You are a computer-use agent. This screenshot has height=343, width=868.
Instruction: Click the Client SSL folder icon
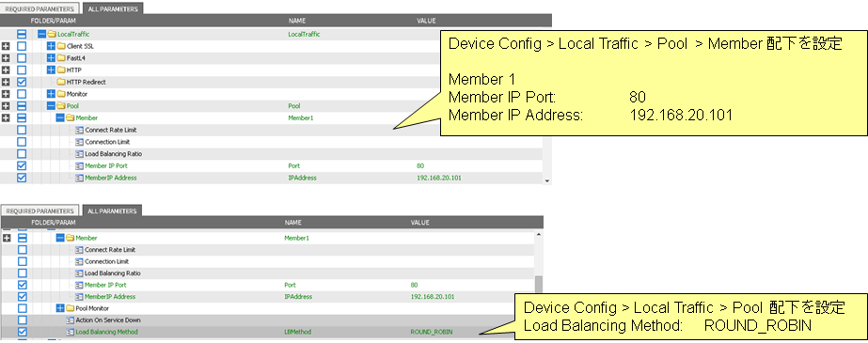point(61,46)
